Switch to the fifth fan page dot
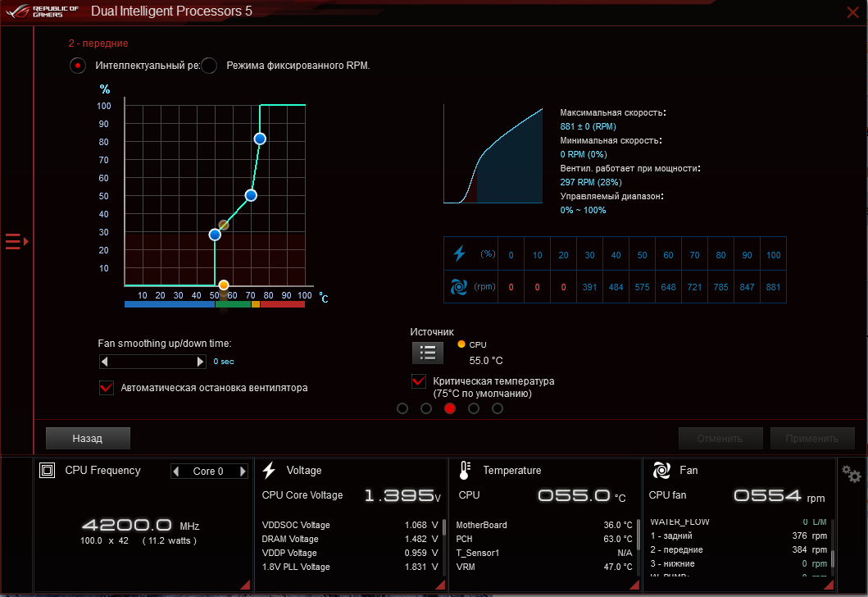The image size is (868, 597). tap(498, 408)
